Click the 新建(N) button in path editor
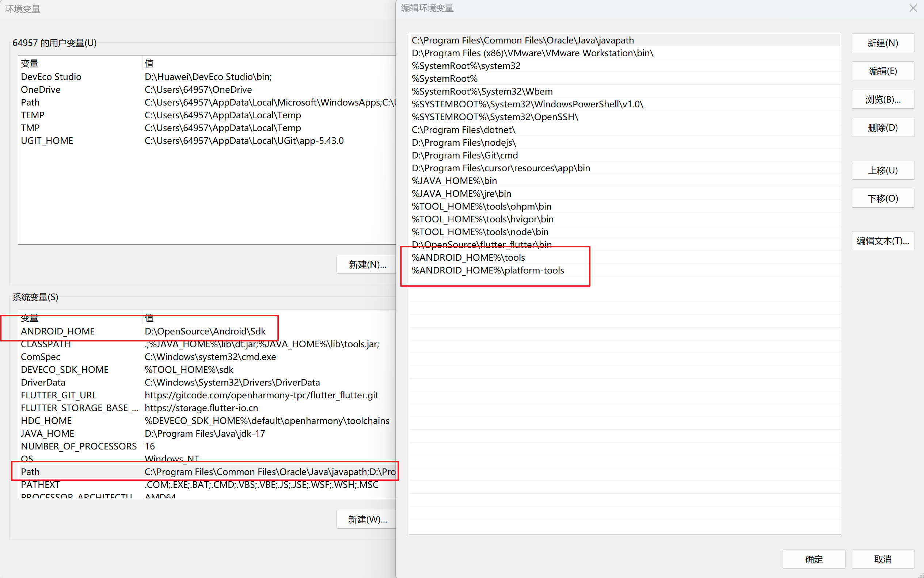This screenshot has width=924, height=578. pyautogui.click(x=882, y=43)
